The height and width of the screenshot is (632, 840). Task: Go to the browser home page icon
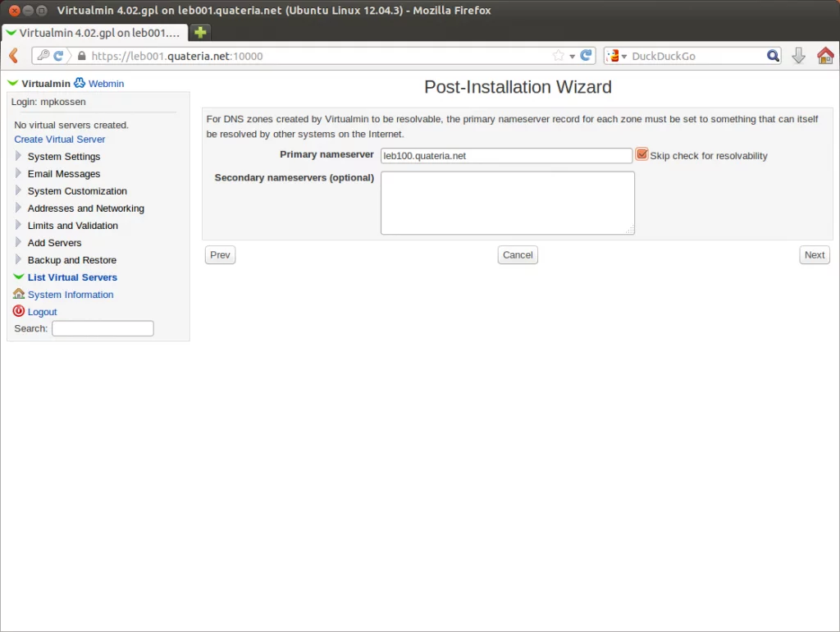[825, 55]
